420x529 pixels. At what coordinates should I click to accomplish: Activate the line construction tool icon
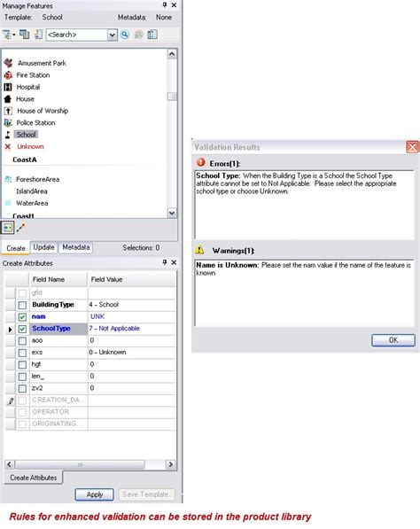(x=21, y=228)
